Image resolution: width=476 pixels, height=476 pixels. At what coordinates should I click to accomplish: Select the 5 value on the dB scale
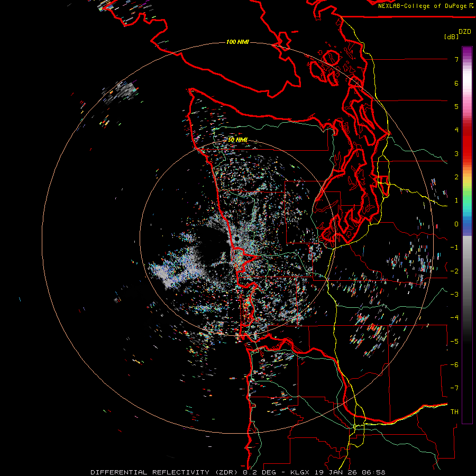456,106
